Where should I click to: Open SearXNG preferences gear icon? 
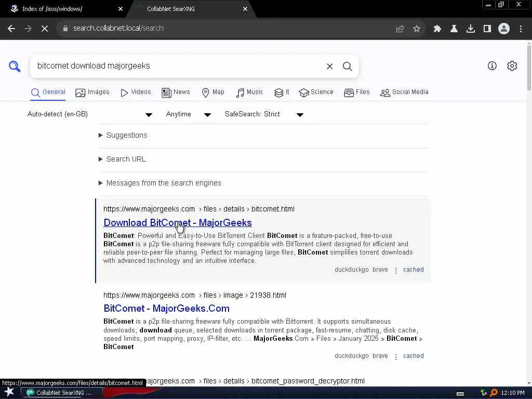tap(512, 66)
